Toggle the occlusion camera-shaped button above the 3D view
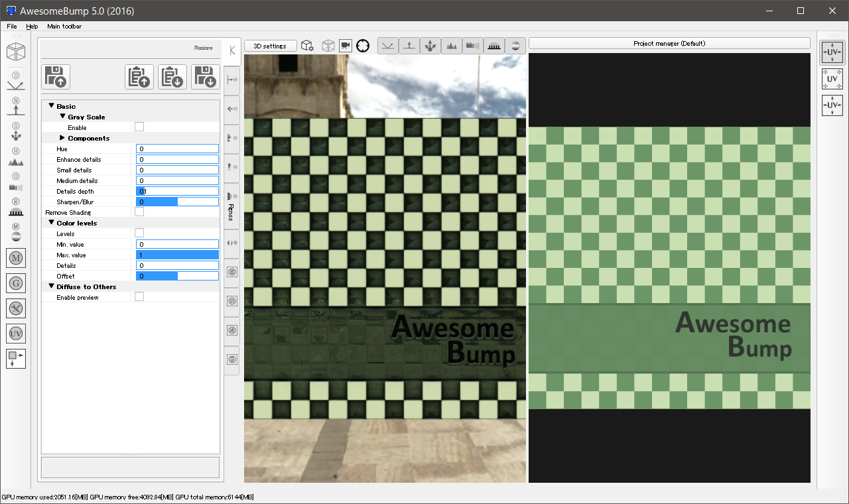The width and height of the screenshot is (849, 504). click(473, 45)
